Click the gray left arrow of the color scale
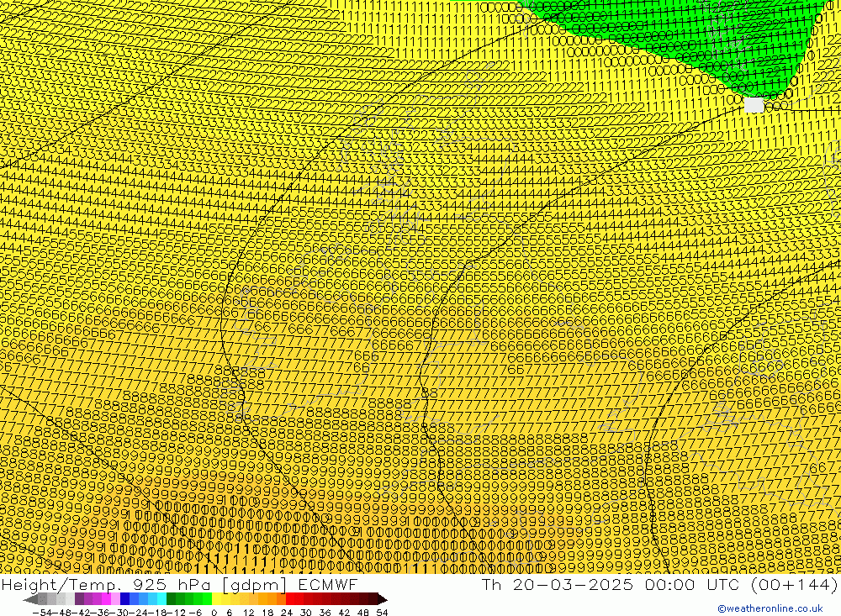The height and width of the screenshot is (616, 841). coord(30,599)
